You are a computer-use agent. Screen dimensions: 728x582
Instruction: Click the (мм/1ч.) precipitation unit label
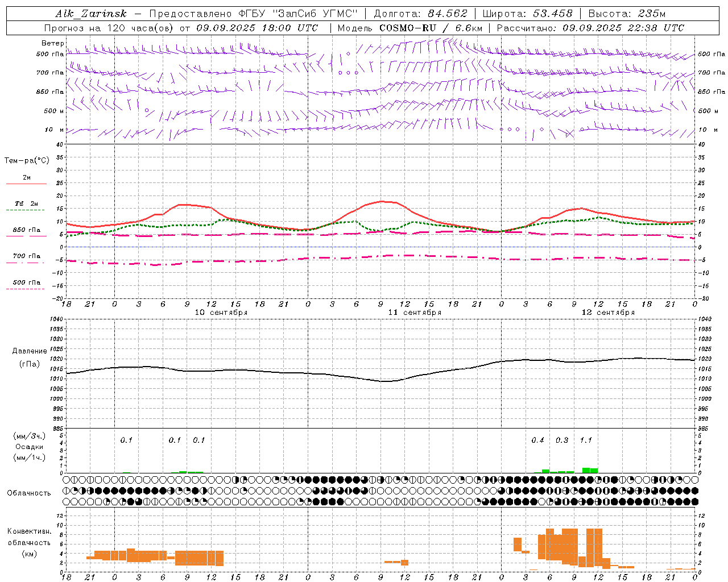coord(30,458)
